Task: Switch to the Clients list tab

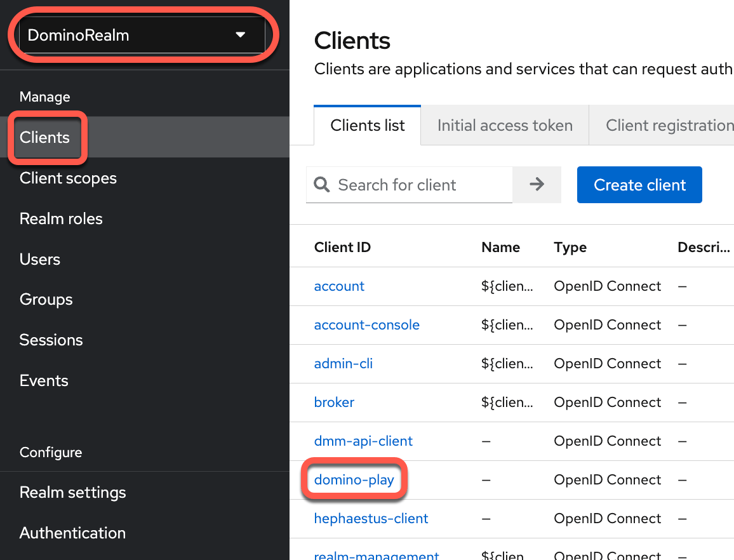Action: click(x=368, y=126)
